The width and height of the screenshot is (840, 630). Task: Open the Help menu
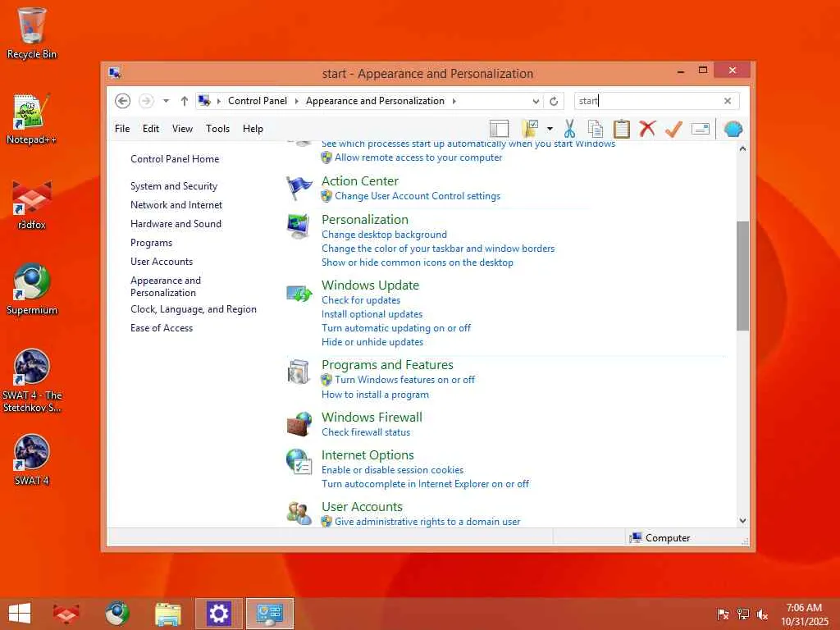click(253, 129)
